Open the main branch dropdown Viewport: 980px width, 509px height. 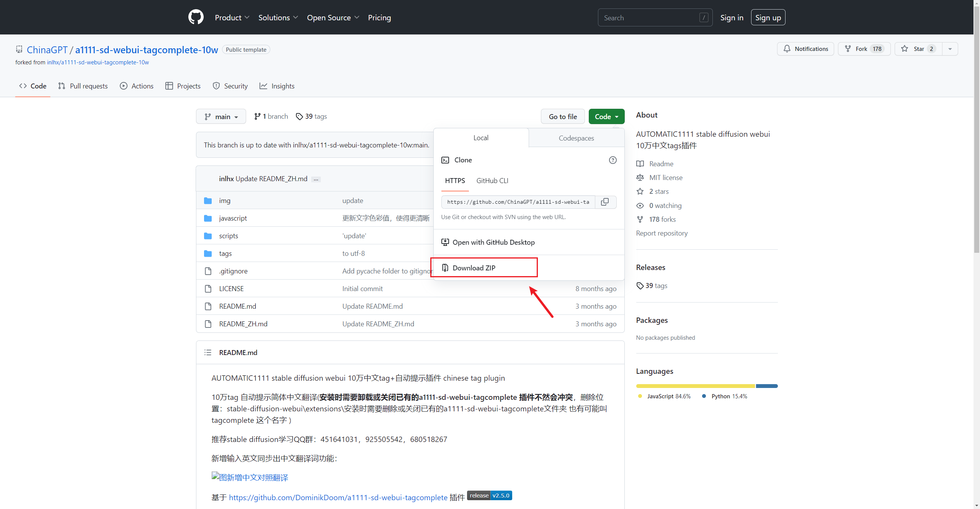click(221, 116)
